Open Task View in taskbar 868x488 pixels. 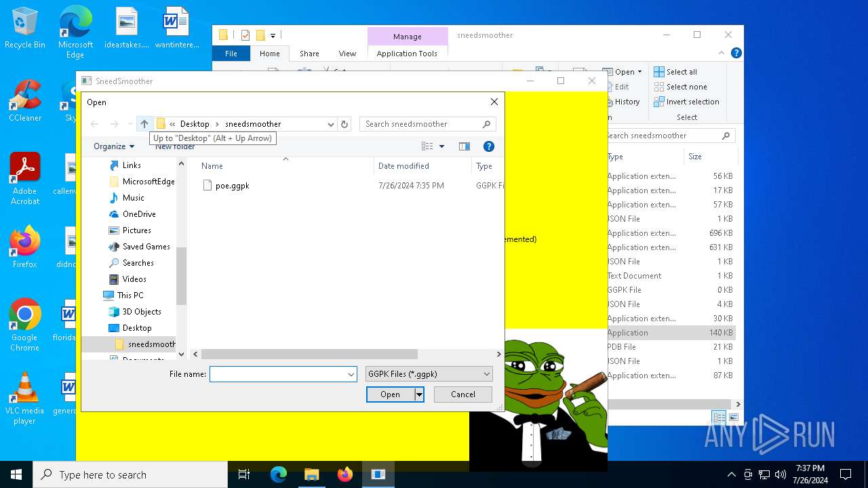tap(244, 474)
